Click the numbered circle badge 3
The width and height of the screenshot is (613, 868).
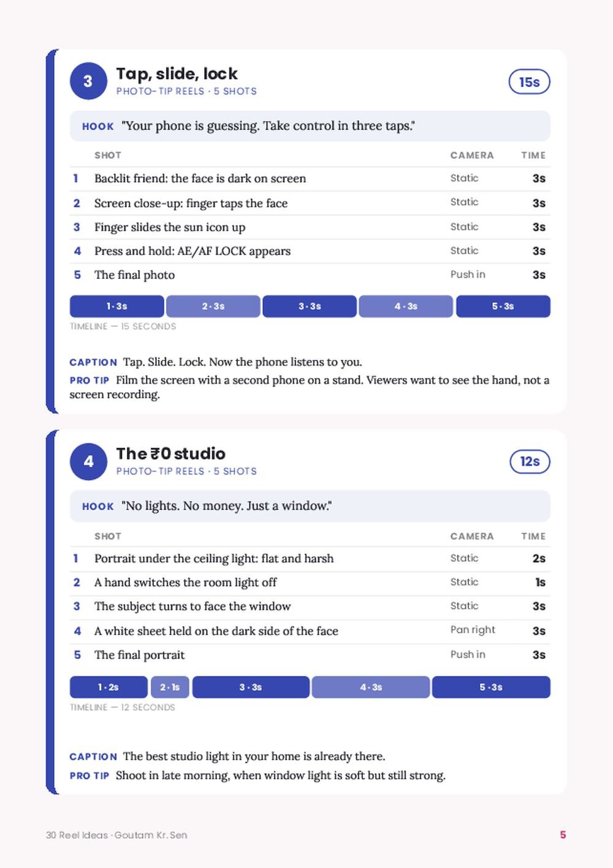click(x=88, y=81)
